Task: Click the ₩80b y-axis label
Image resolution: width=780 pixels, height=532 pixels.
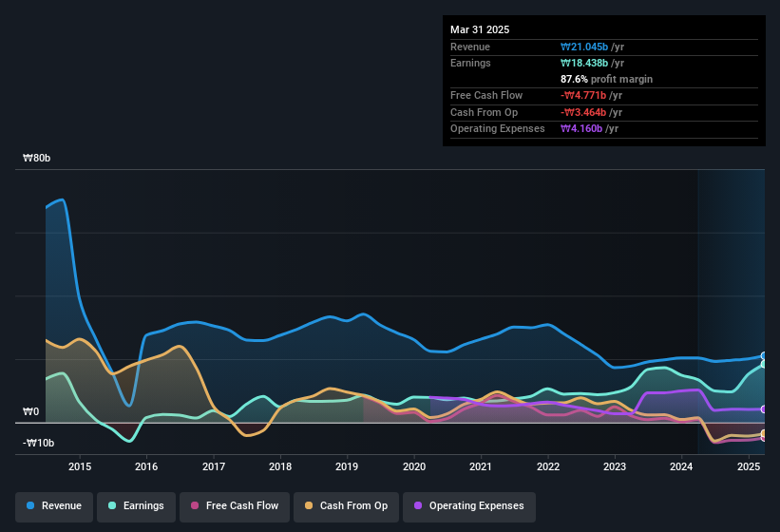Action: click(37, 158)
